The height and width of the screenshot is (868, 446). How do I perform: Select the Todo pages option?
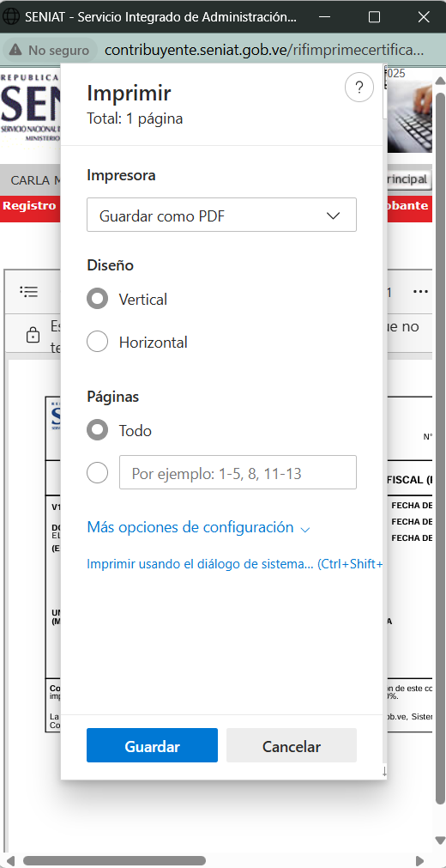tap(98, 431)
